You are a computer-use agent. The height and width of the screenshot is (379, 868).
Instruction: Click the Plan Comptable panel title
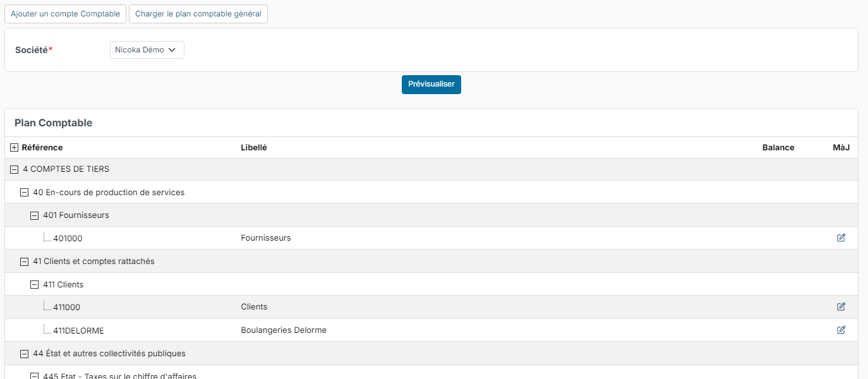54,123
